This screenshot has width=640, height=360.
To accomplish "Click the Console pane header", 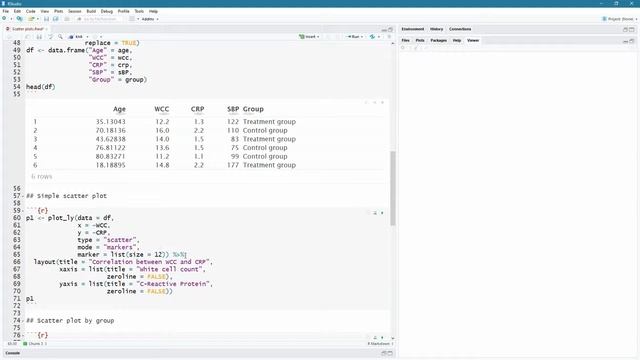I will click(x=13, y=353).
